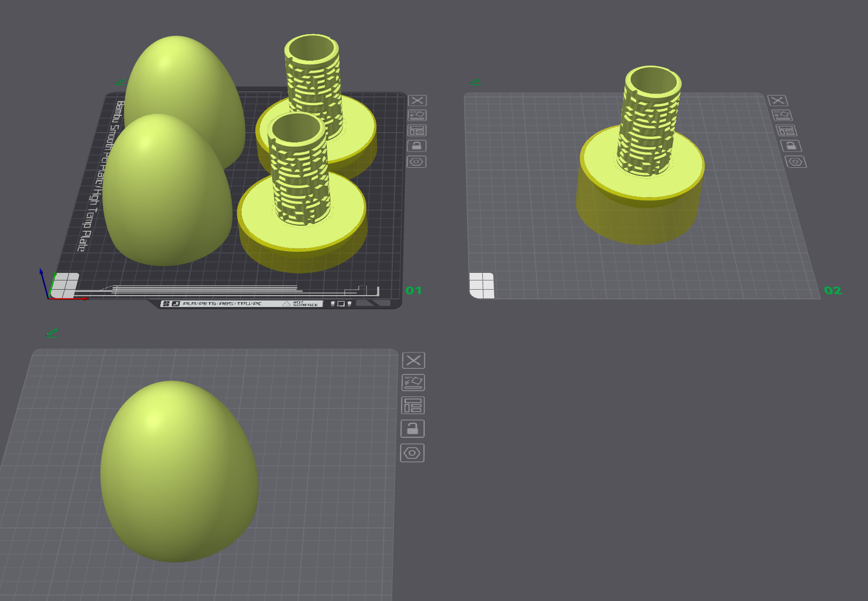Open the bottom plate's settings icon
Screen dimensions: 868x601
pyautogui.click(x=412, y=453)
